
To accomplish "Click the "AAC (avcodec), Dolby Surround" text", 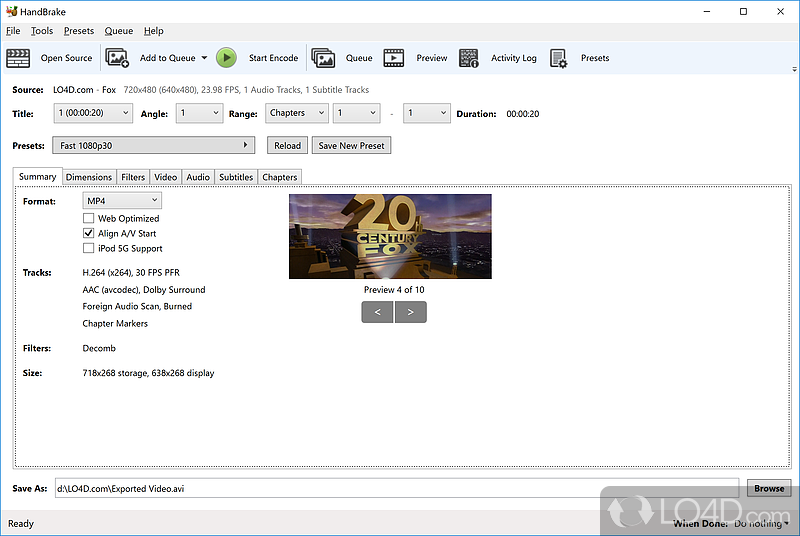I will tap(144, 290).
